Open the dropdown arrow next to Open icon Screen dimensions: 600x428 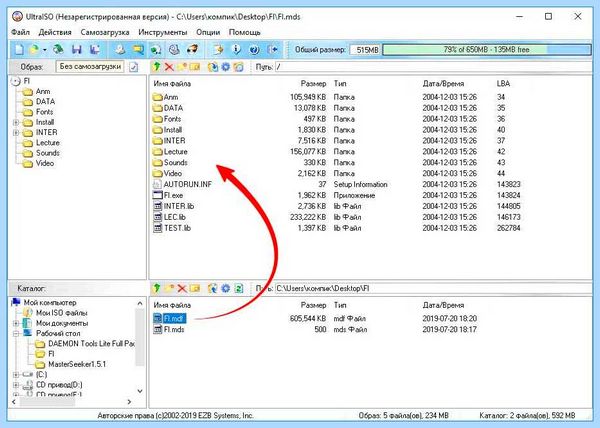point(44,50)
